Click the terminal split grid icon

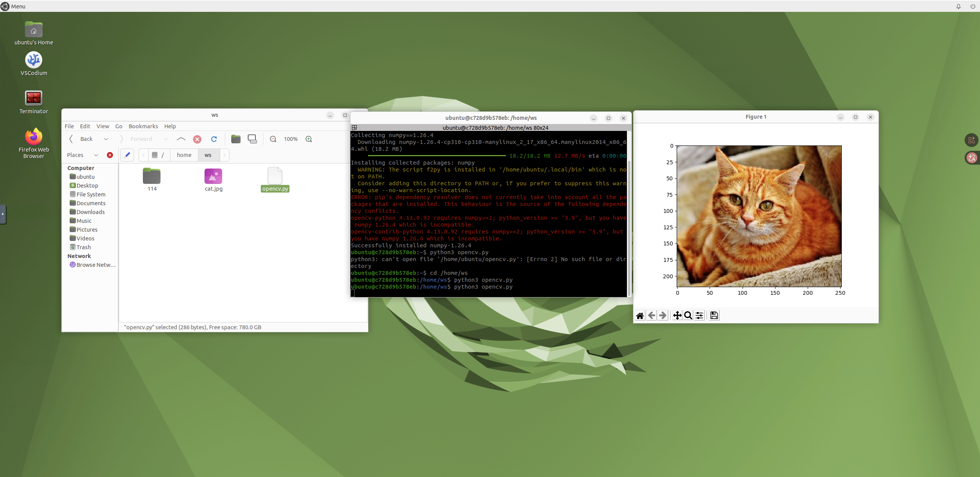[355, 128]
